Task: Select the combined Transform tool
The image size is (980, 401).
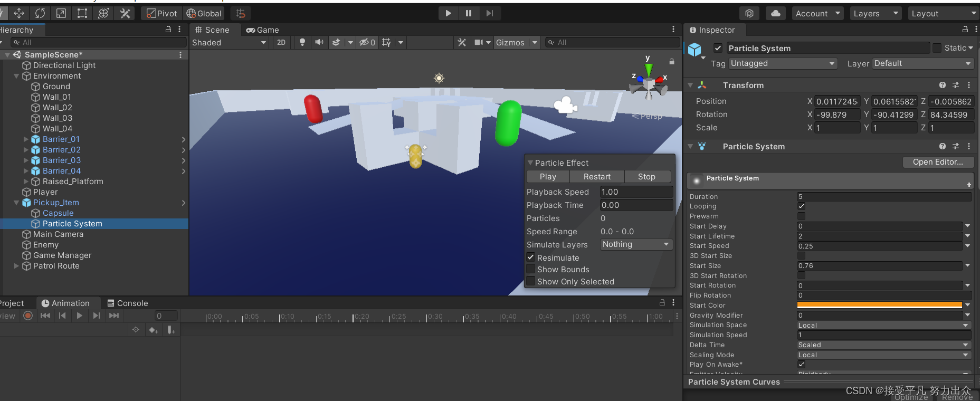Action: point(103,13)
